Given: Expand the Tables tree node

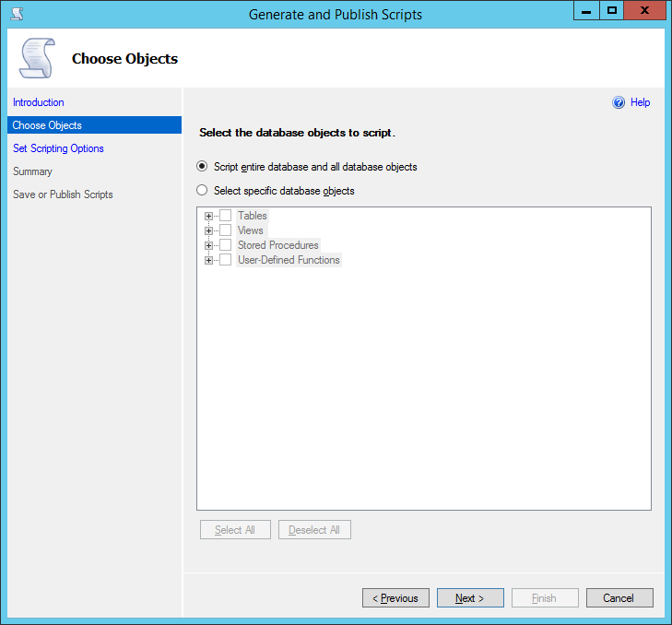Looking at the screenshot, I should click(x=209, y=216).
